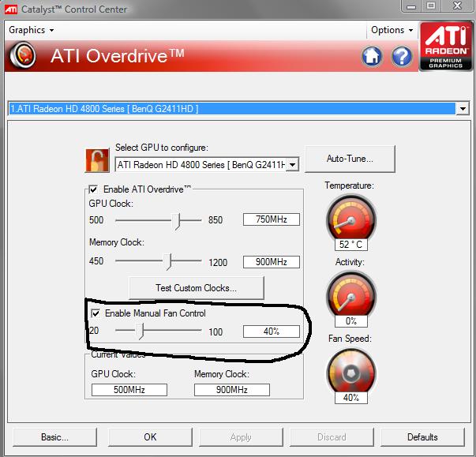Click the current GPU Clock 500MHz field
This screenshot has height=457, width=476.
click(129, 390)
